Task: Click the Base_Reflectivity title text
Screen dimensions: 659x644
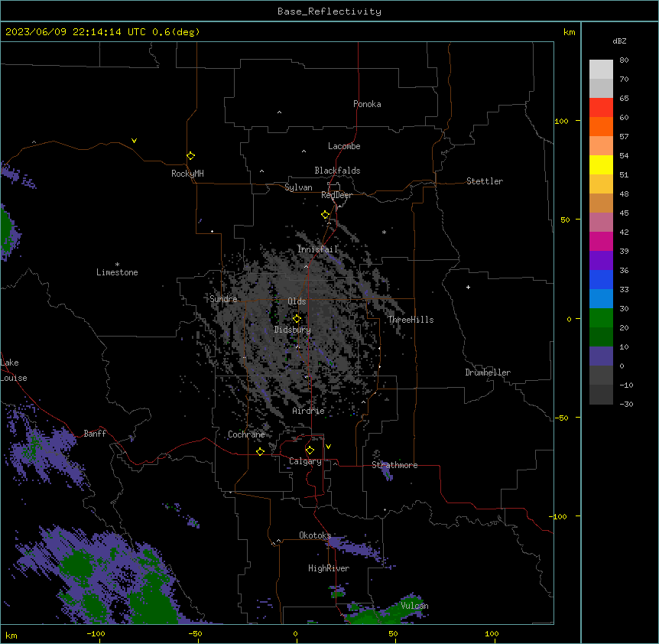Action: [329, 11]
